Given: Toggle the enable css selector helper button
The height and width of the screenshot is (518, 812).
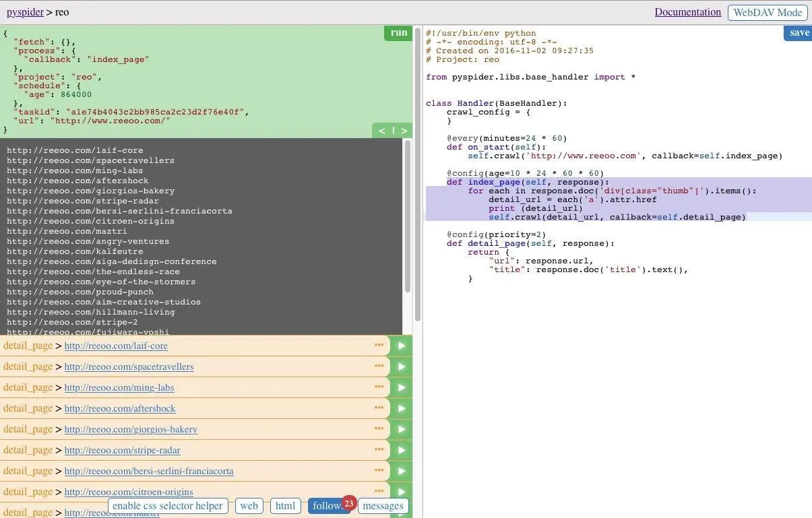Looking at the screenshot, I should coord(167,506).
